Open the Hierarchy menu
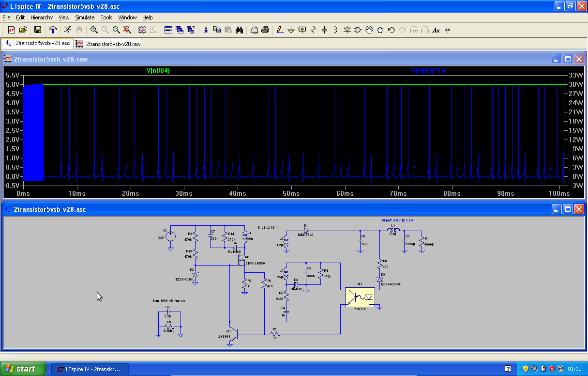The width and height of the screenshot is (588, 376). coord(41,17)
